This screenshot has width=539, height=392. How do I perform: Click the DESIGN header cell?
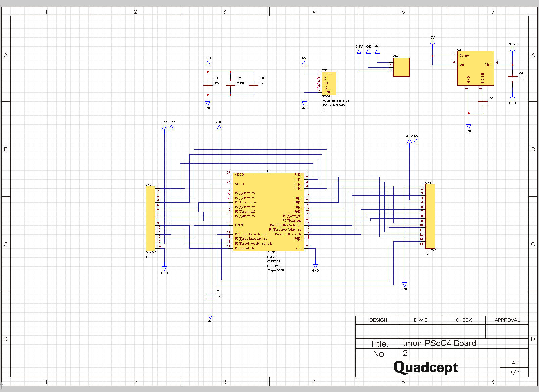[378, 320]
